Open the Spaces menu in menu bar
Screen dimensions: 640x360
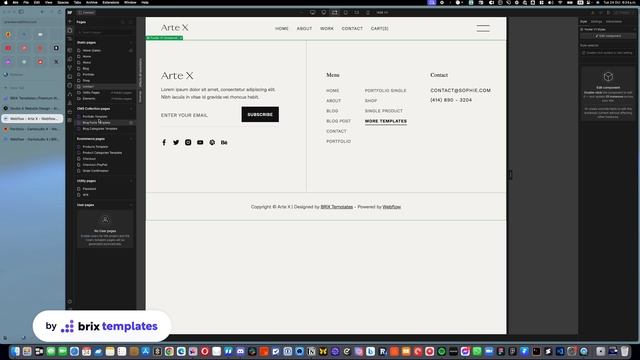63,2
